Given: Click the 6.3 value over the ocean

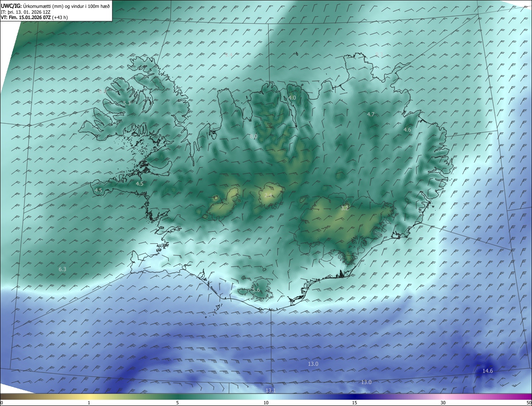Looking at the screenshot, I should click(62, 269).
